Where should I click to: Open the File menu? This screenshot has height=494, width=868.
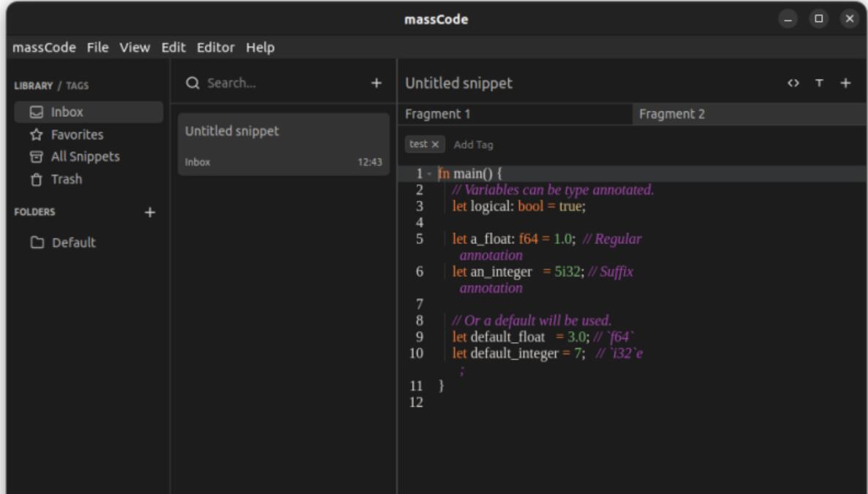coord(97,47)
